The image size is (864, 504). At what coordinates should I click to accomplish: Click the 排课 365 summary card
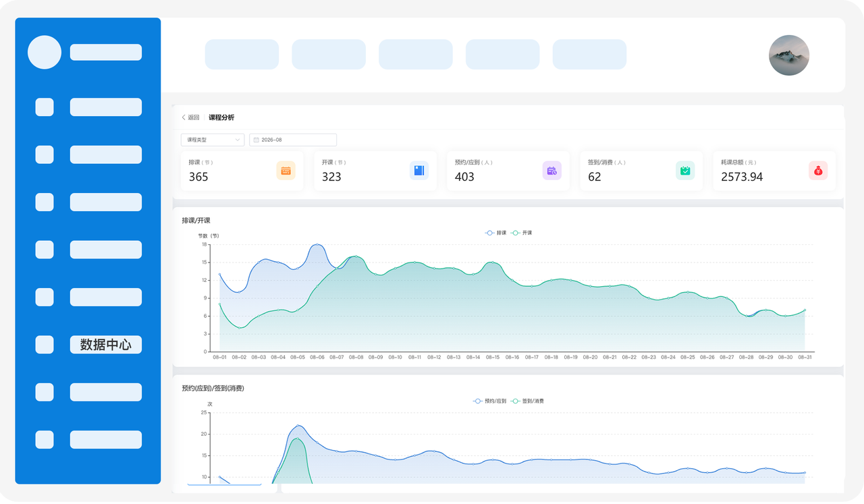point(242,171)
